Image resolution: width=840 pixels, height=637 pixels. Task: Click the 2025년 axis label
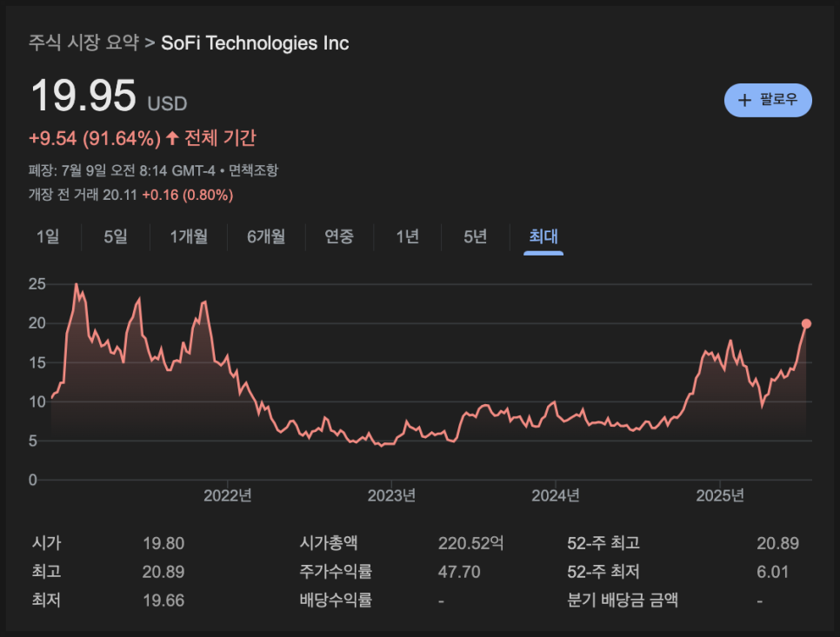[x=720, y=495]
